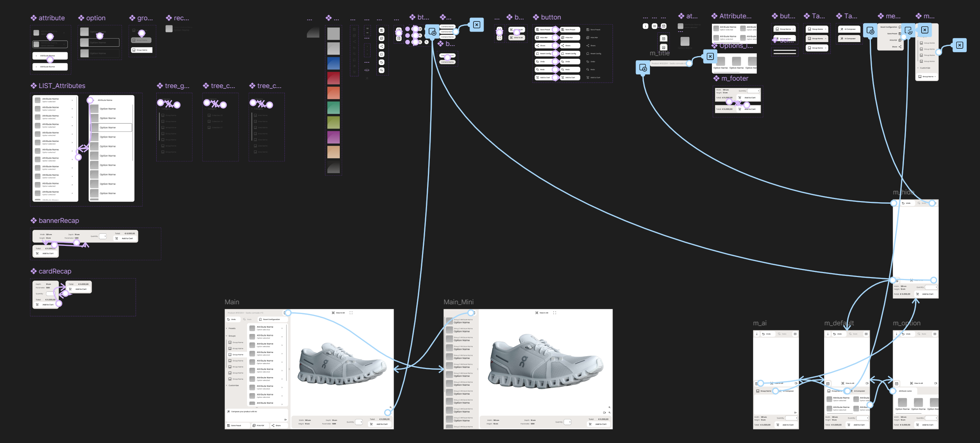The image size is (980, 443).
Task: Click the Quantity field in the Main frame
Action: (359, 422)
